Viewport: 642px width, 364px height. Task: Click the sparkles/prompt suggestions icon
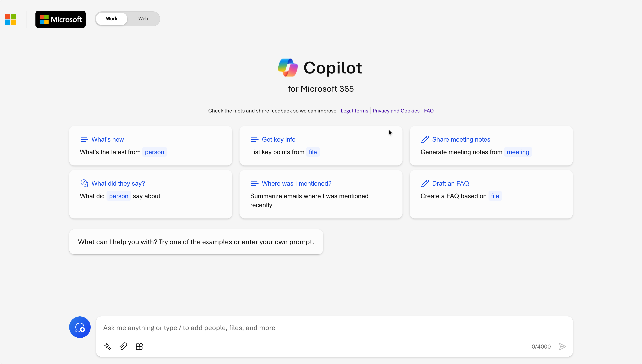[x=108, y=346]
